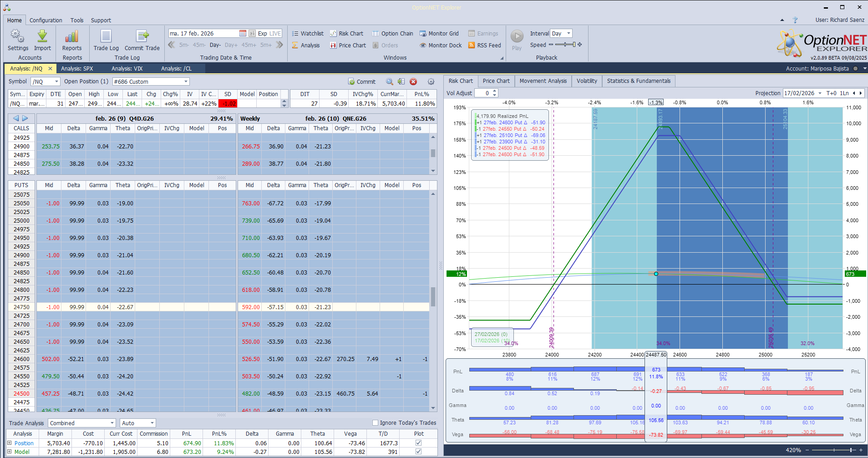Toggle the bar icon beside the Exp button

point(252,33)
